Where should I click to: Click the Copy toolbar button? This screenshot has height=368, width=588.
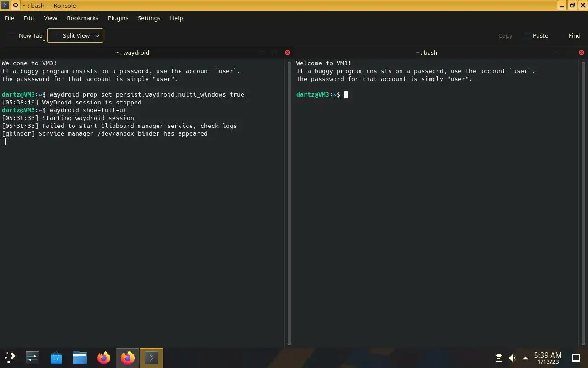pyautogui.click(x=501, y=35)
